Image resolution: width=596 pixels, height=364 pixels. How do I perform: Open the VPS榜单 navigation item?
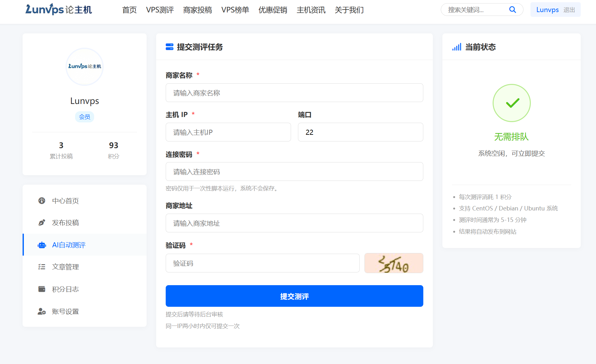coord(235,10)
